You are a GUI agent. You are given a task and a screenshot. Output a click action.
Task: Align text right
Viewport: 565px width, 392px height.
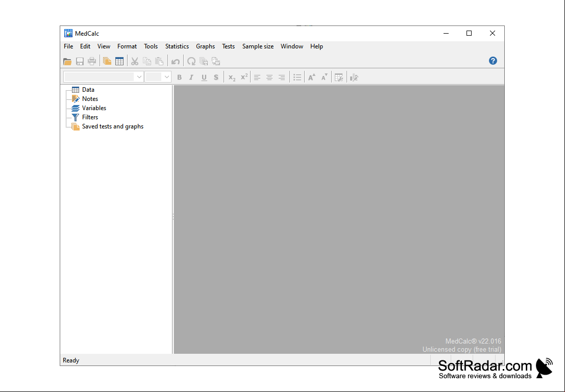[x=281, y=77]
